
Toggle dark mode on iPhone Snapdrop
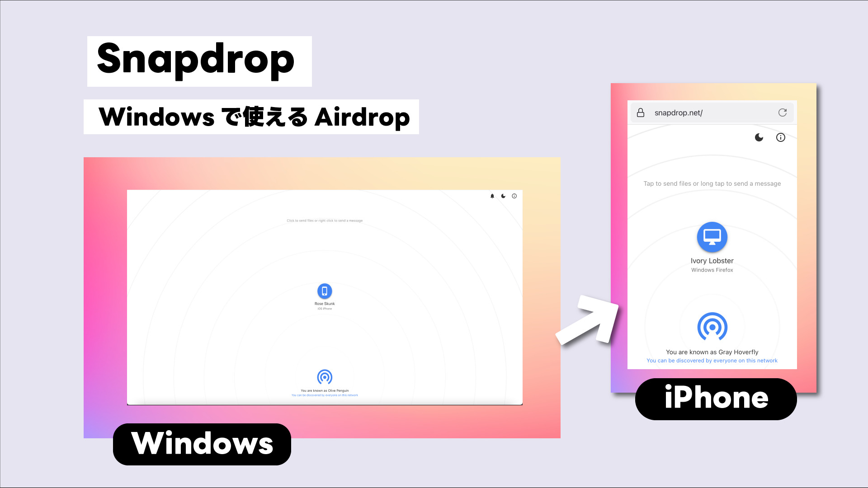click(x=759, y=138)
